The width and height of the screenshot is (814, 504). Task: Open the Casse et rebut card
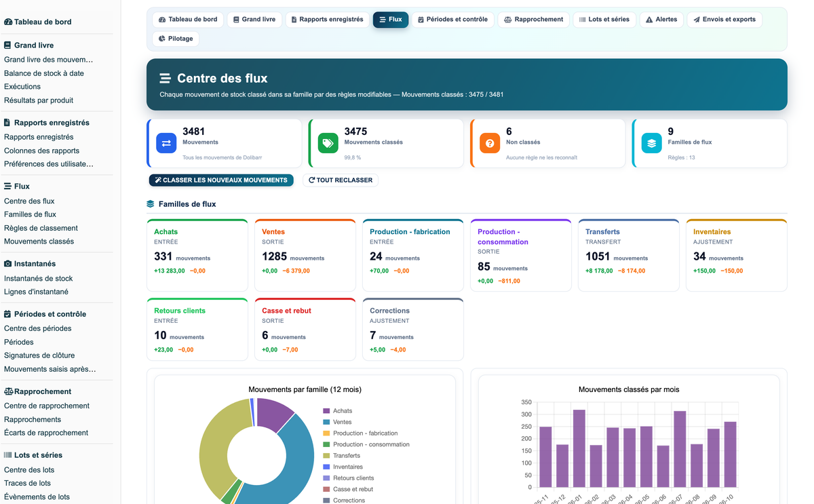305,329
